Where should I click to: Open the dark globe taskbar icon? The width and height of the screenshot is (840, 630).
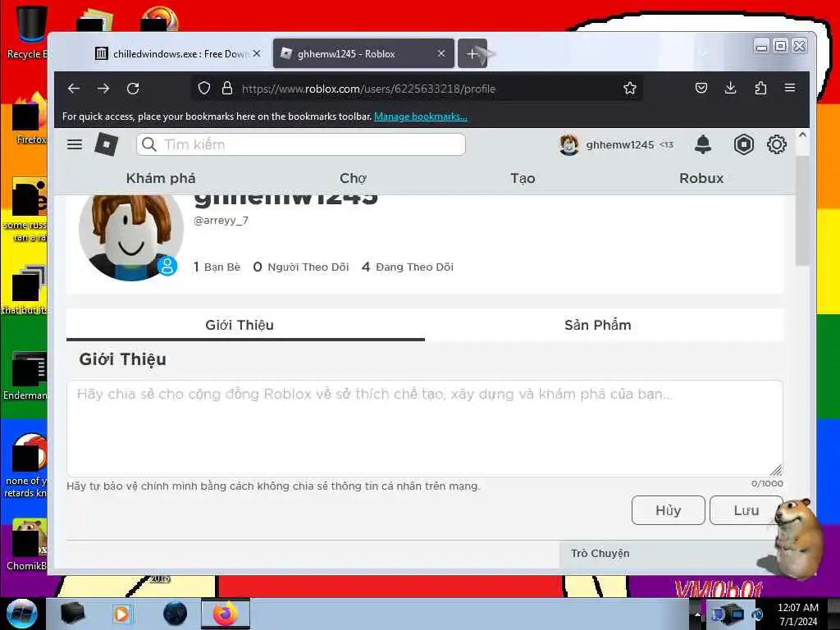click(x=175, y=614)
